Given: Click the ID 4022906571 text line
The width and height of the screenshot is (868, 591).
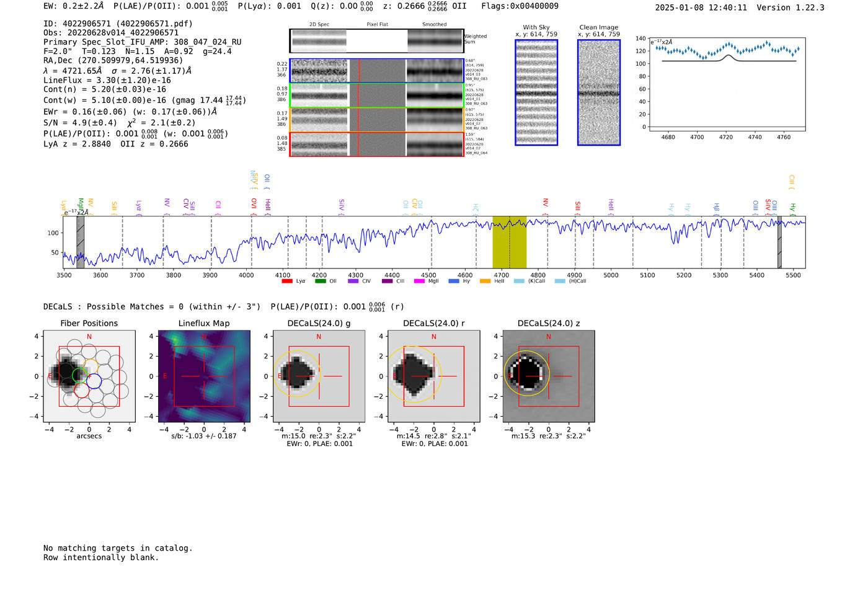Looking at the screenshot, I should tap(118, 24).
